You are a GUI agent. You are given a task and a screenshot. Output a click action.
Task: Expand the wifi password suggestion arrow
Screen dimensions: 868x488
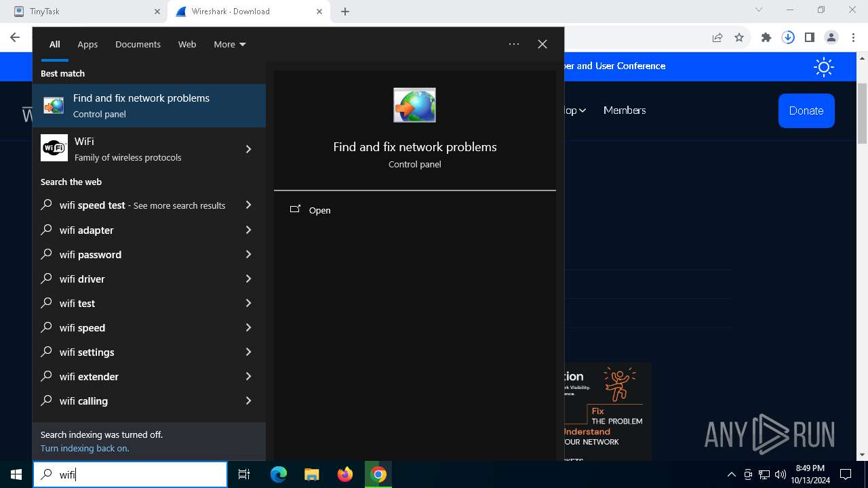[x=248, y=254]
